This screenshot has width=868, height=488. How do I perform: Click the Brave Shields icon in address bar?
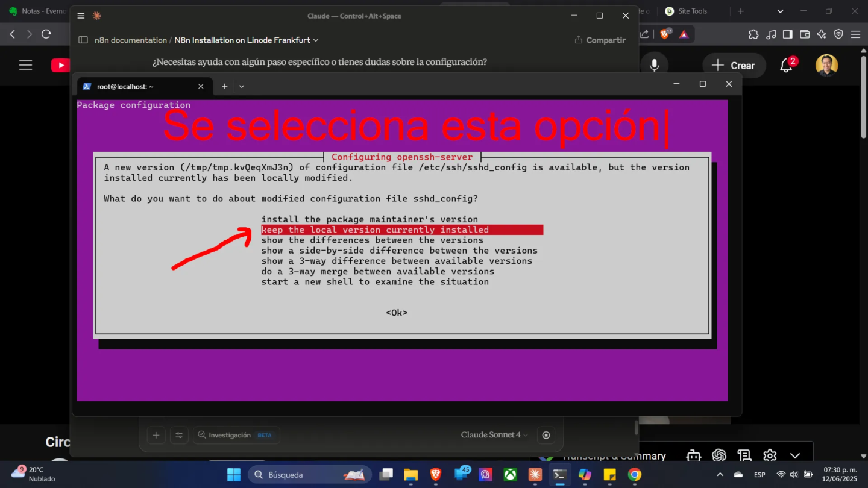coord(665,34)
